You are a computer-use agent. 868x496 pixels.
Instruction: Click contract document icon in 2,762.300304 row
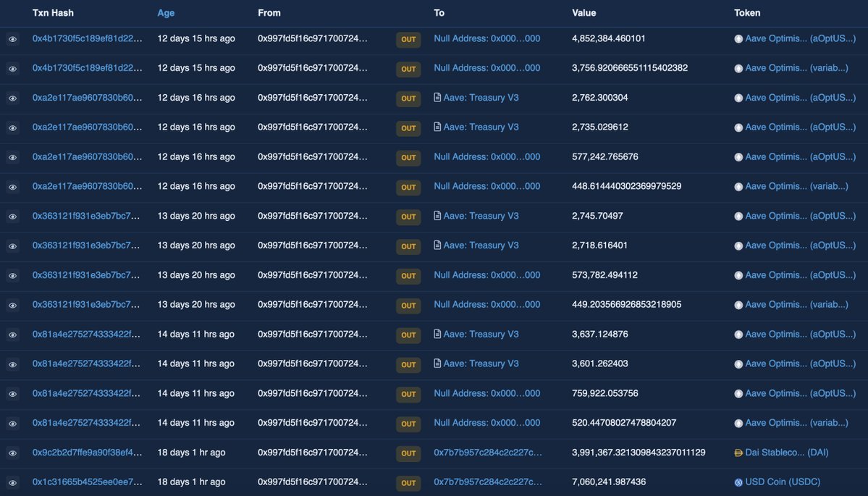click(x=437, y=98)
